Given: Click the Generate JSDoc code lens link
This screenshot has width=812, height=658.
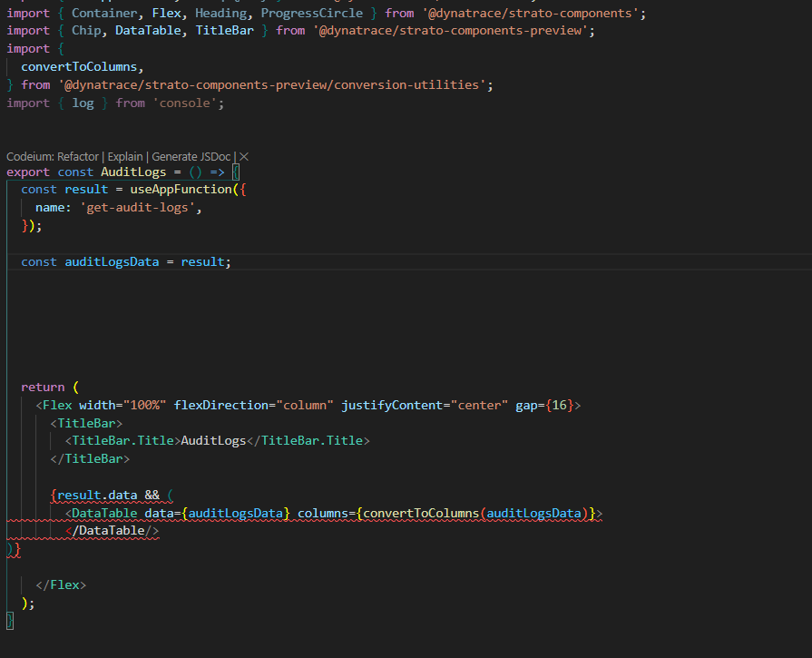Looking at the screenshot, I should (191, 156).
